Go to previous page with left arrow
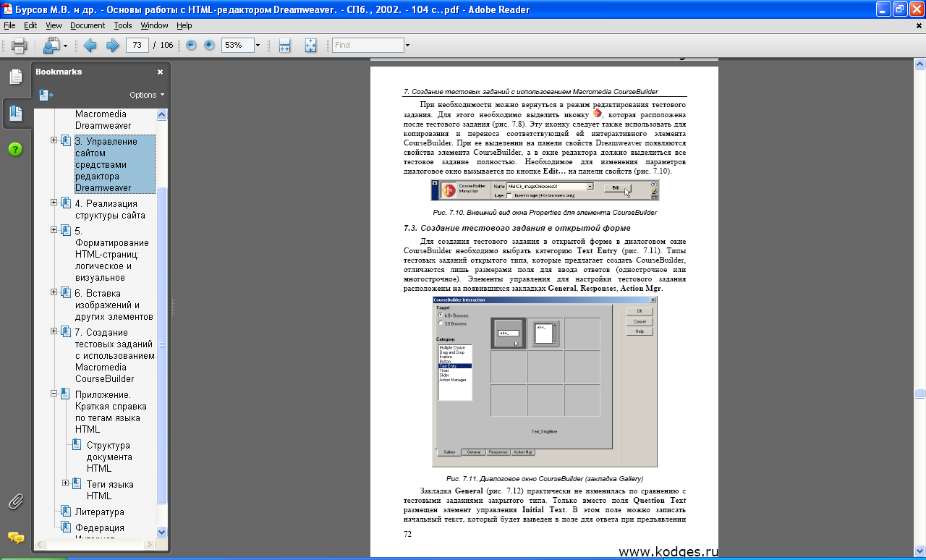 click(90, 45)
